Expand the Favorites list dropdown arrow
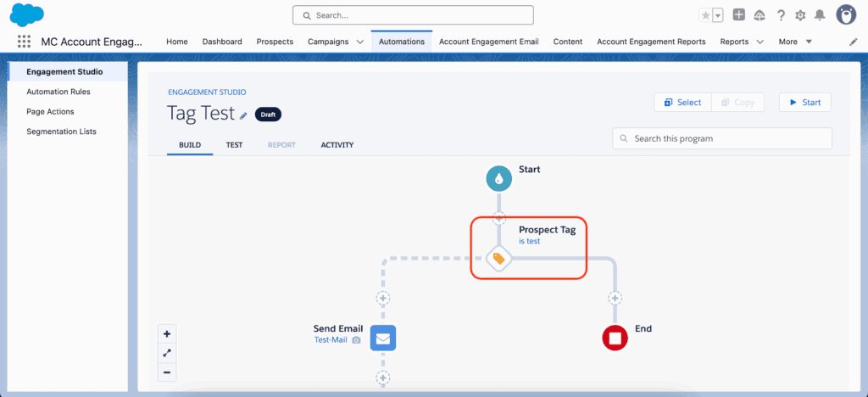 718,15
